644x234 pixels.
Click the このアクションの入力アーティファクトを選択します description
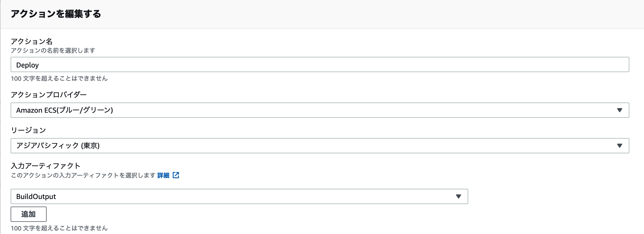[83, 175]
